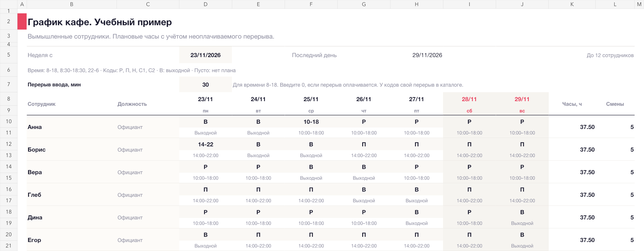Click the employee name Вера

coord(35,172)
